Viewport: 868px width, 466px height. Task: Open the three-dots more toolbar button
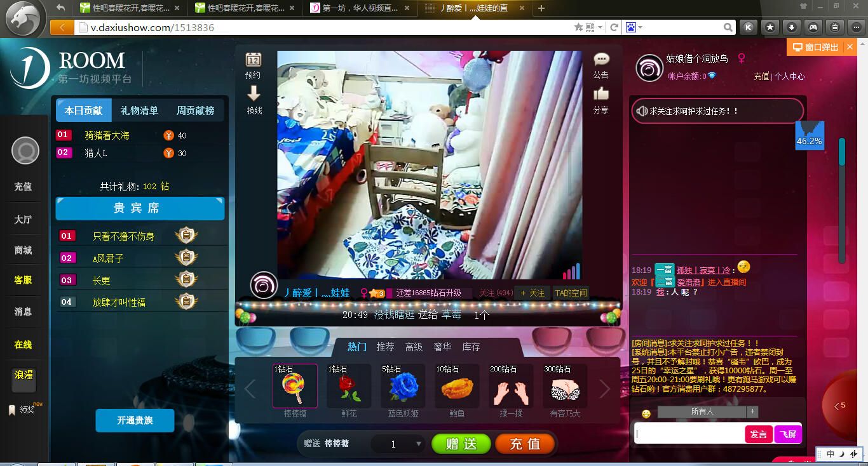[857, 27]
